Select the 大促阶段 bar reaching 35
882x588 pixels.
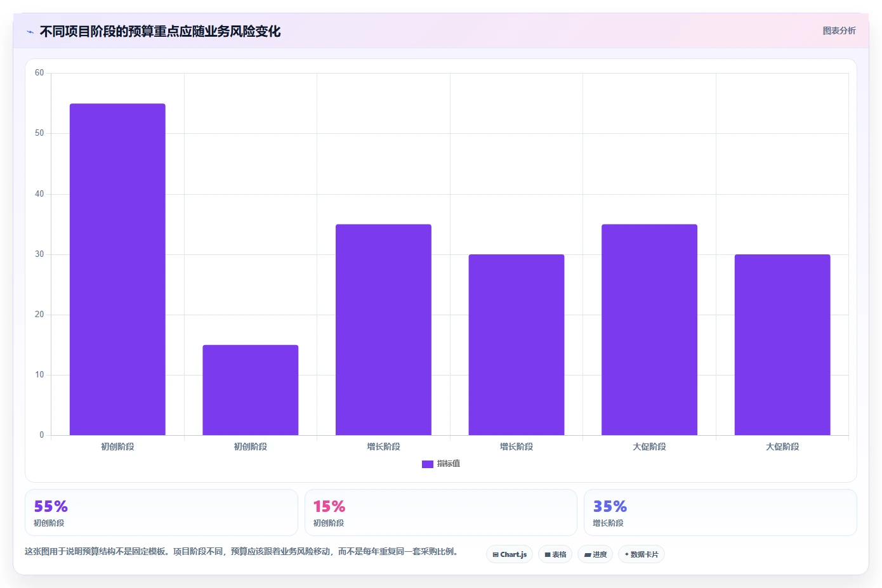649,329
